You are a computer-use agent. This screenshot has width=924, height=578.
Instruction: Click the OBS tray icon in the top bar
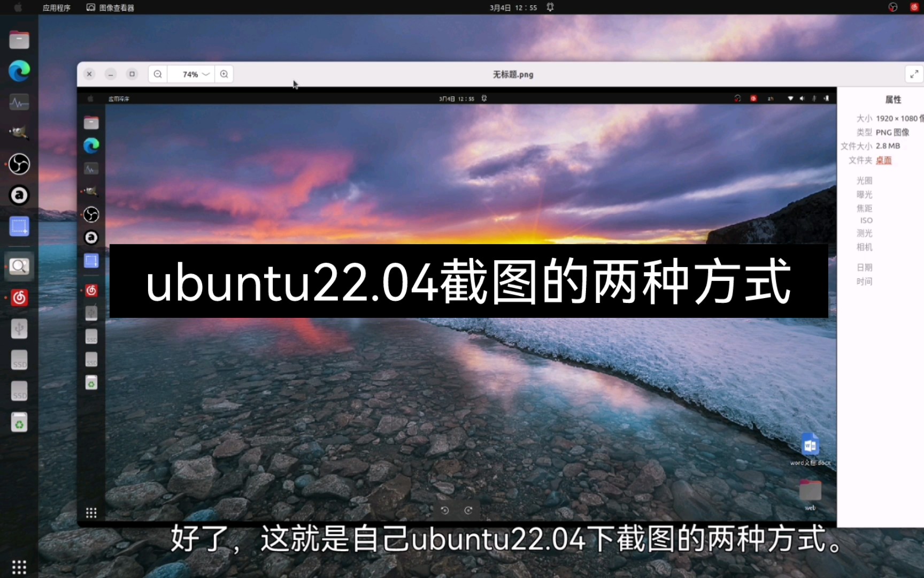pyautogui.click(x=892, y=7)
